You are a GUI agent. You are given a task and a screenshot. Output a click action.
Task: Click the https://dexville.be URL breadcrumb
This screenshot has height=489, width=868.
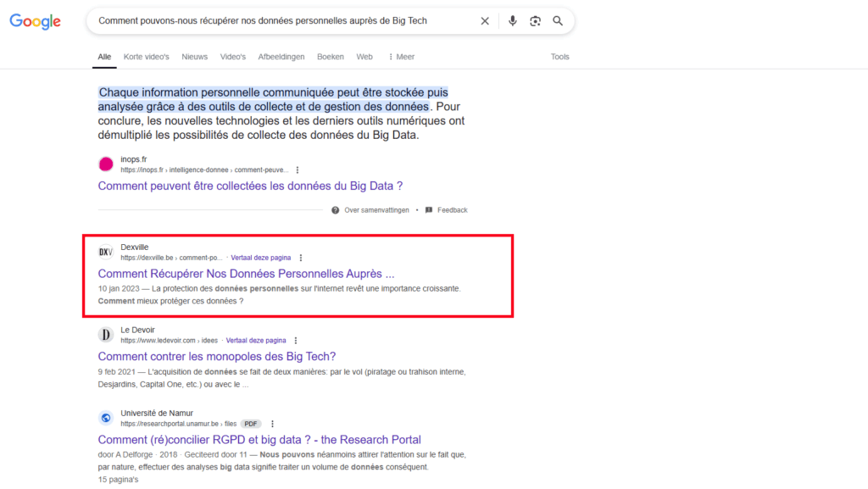(x=171, y=258)
